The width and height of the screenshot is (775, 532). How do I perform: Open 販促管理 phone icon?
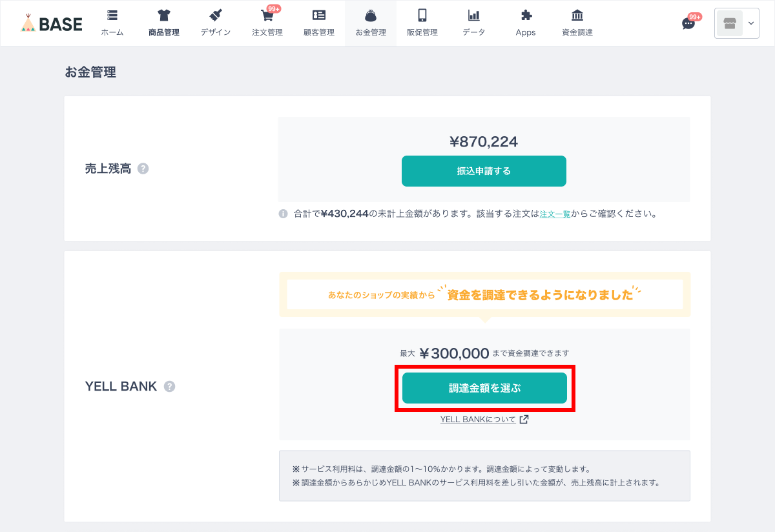(422, 15)
